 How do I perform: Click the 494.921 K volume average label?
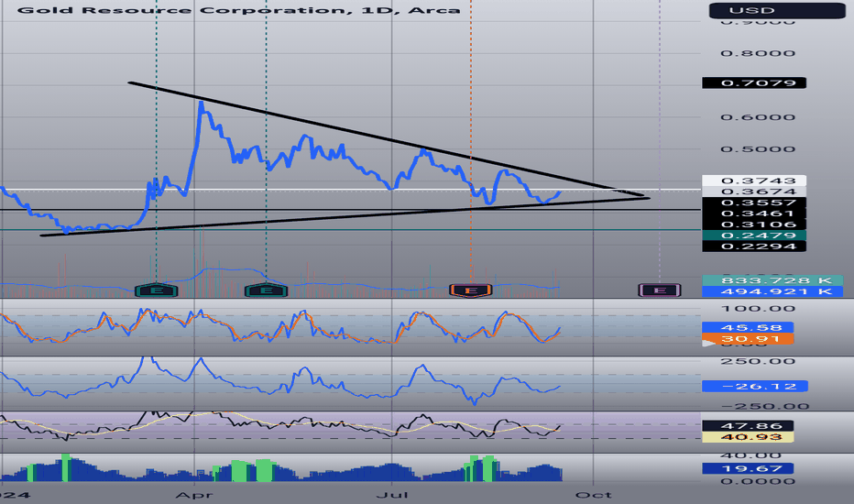point(772,291)
